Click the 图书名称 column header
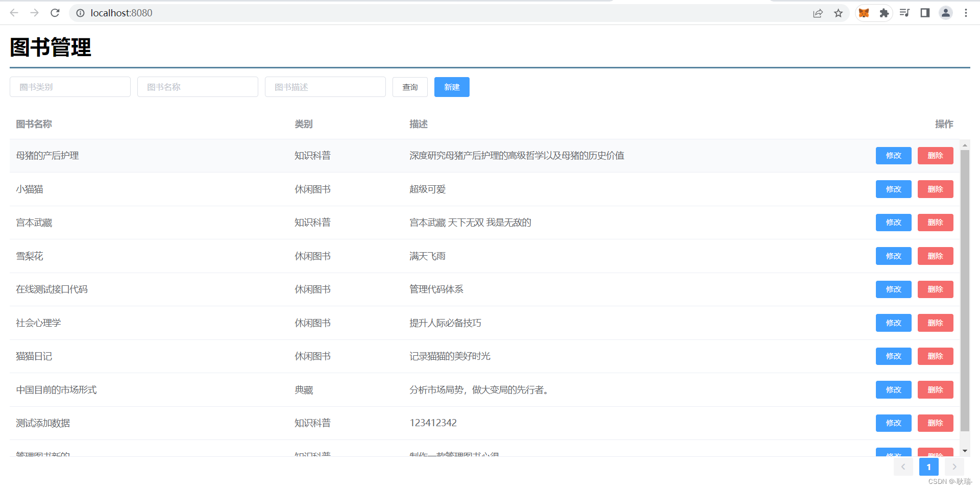Image resolution: width=980 pixels, height=490 pixels. coord(34,124)
